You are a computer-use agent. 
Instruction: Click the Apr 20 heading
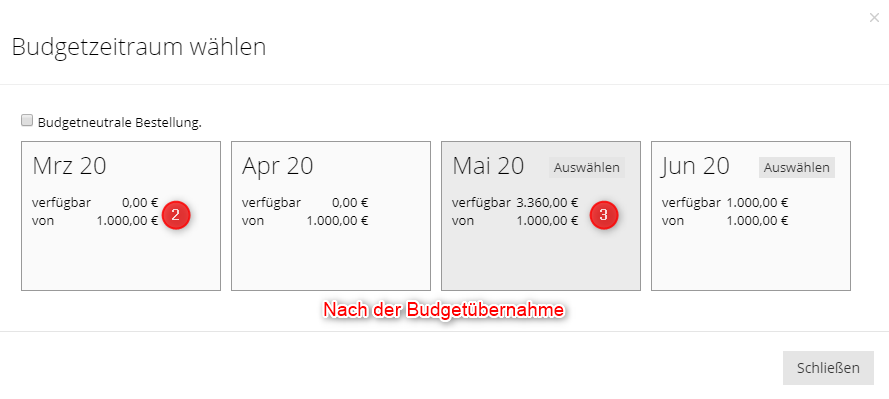coord(278,166)
